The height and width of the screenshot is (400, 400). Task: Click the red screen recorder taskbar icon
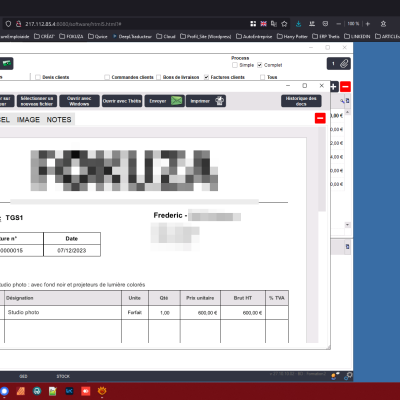tap(85, 391)
